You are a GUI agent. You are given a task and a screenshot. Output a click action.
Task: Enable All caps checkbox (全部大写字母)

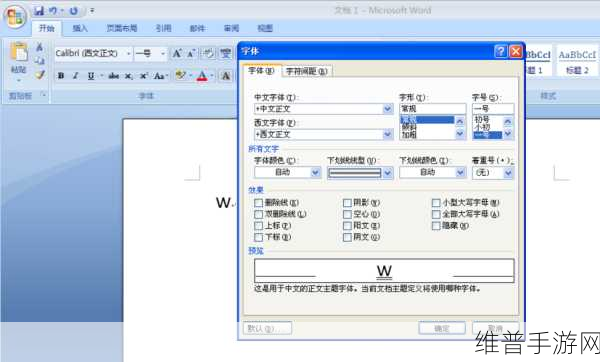point(436,214)
